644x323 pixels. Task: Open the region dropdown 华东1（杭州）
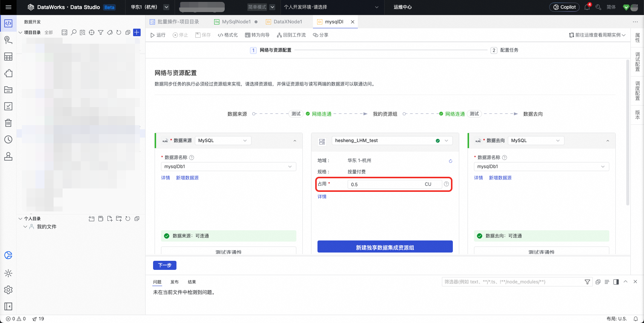coord(150,7)
